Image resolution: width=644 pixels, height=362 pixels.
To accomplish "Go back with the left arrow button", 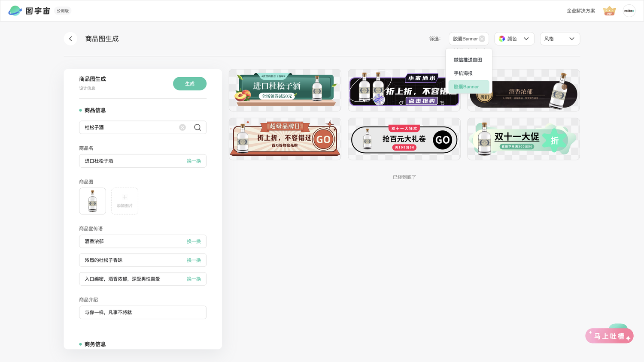I will tap(70, 39).
